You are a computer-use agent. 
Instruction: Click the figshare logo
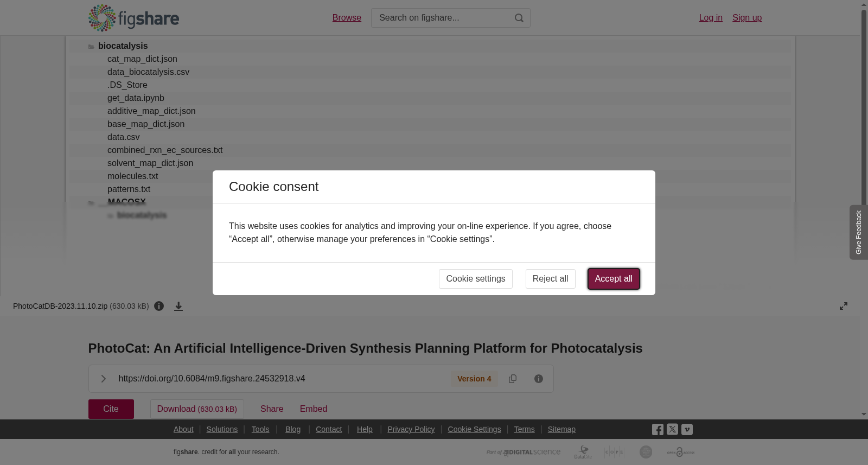pos(133,18)
